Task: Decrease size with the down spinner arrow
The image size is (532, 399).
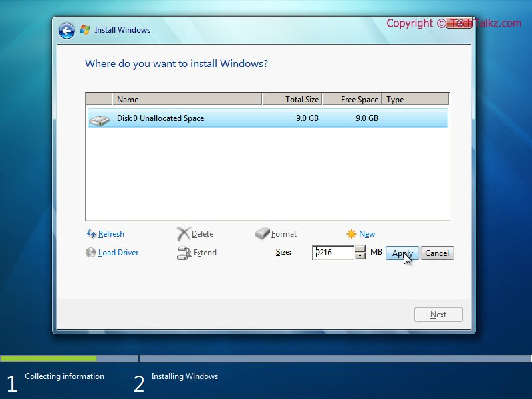Action: pos(360,256)
